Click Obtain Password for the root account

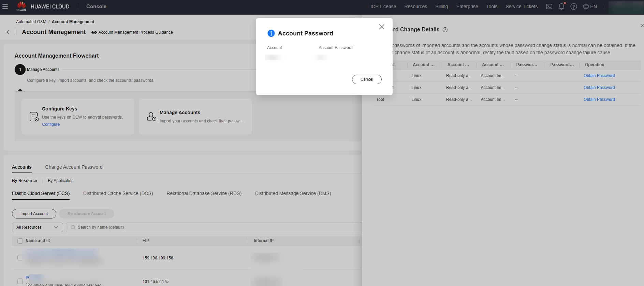pos(599,100)
